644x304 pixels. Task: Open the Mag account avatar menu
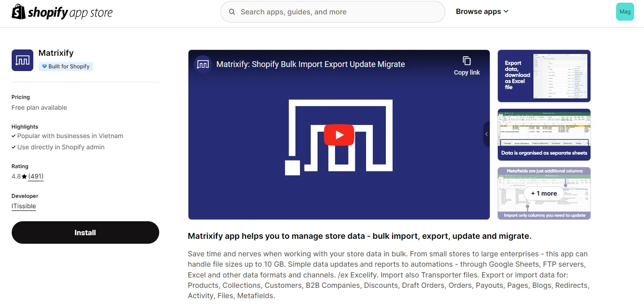625,12
